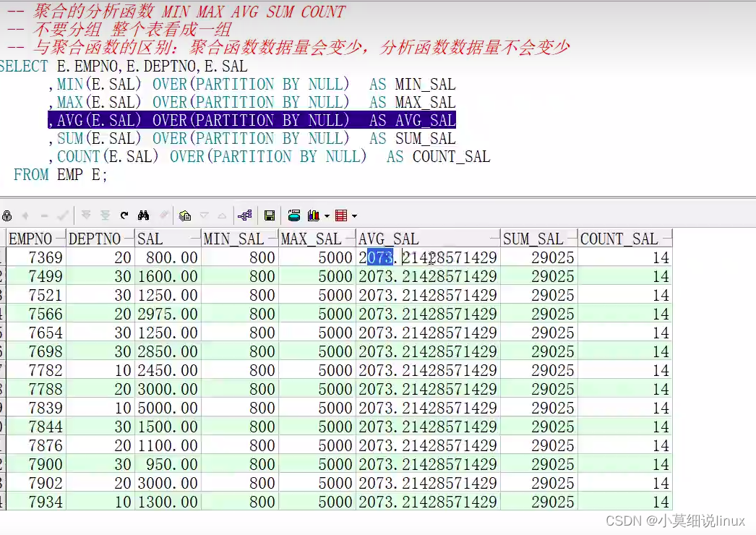Click the downward triangle next record icon
756x535 pixels.
click(205, 215)
